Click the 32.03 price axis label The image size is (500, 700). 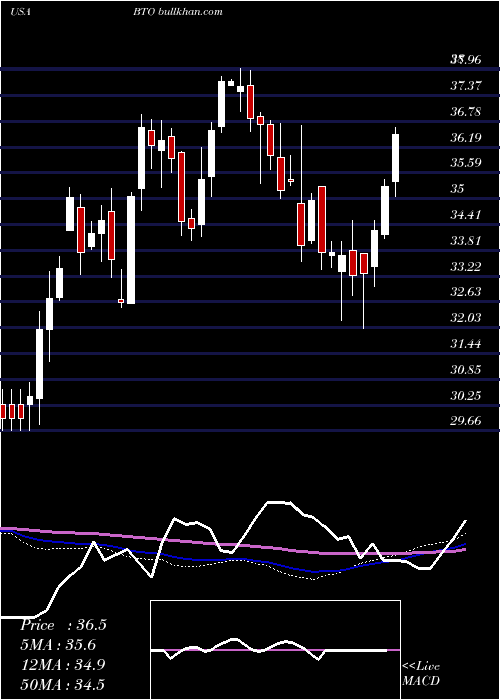(466, 318)
